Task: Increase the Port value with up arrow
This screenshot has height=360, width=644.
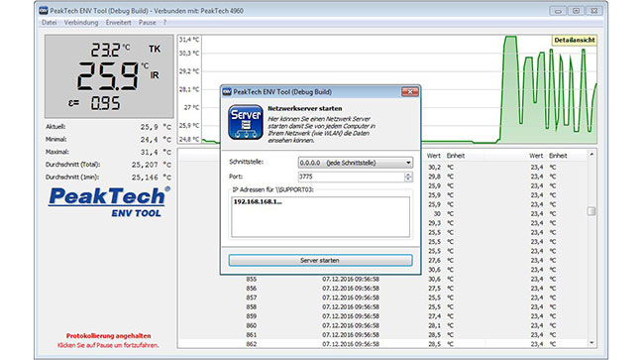Action: point(408,175)
